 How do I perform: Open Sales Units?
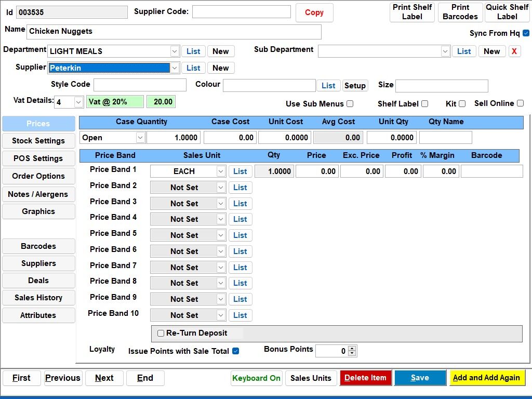pos(311,378)
